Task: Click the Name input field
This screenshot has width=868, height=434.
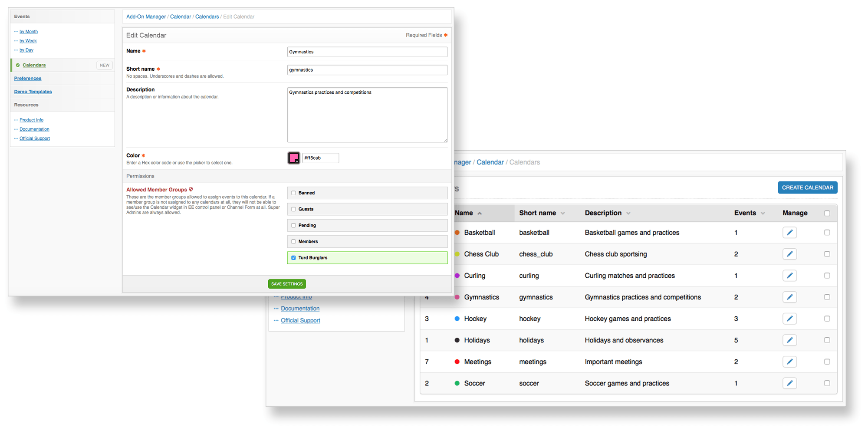Action: 367,52
